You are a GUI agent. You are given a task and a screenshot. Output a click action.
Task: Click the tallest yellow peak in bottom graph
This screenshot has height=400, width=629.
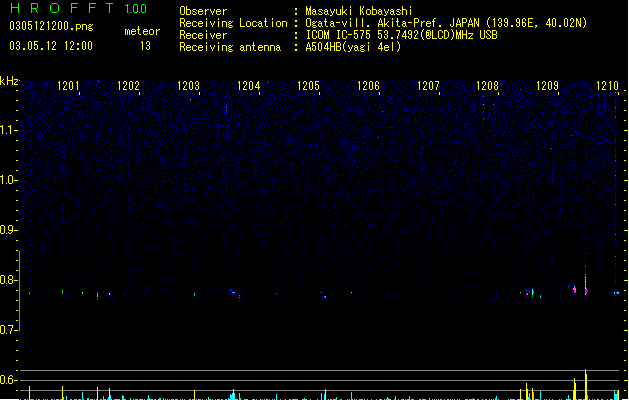pos(586,384)
